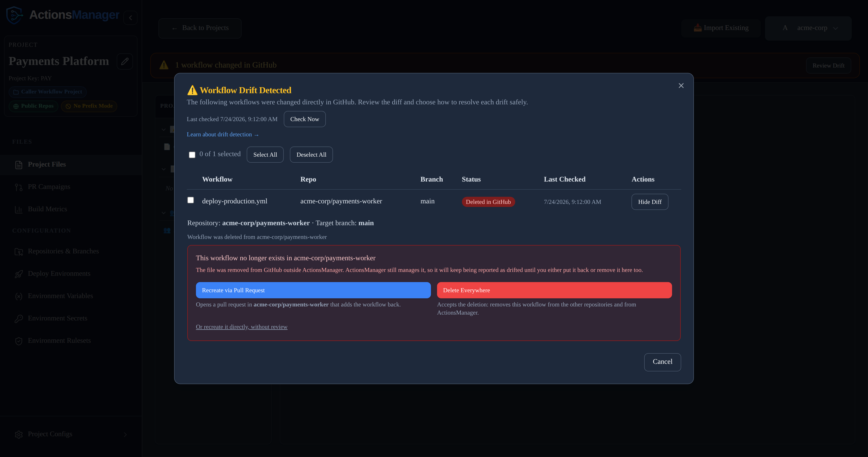Click the Review Drift banner button

(x=828, y=66)
